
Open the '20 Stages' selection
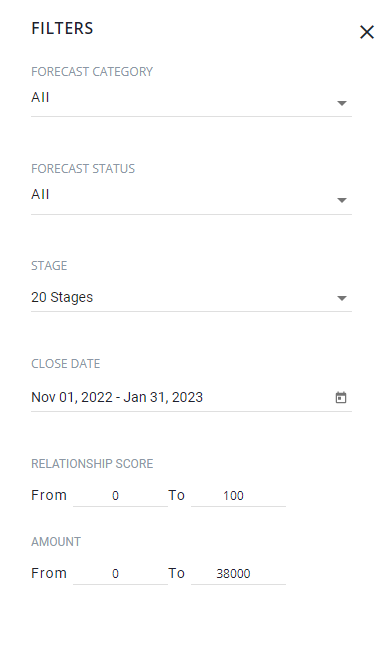coord(62,297)
